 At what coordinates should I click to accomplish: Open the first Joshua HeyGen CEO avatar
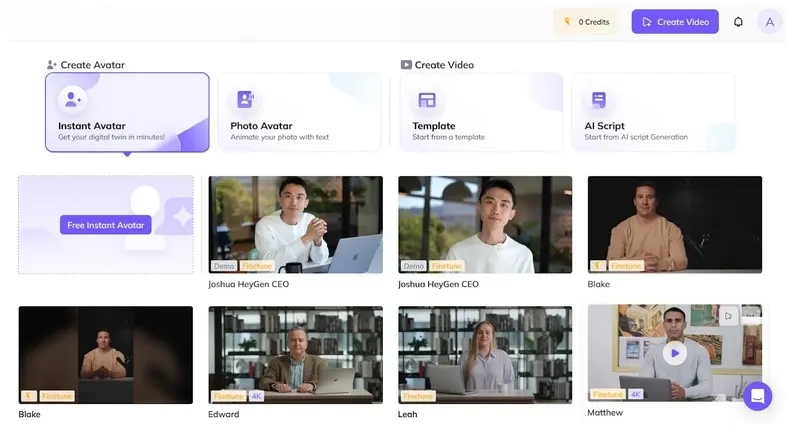[x=295, y=224]
